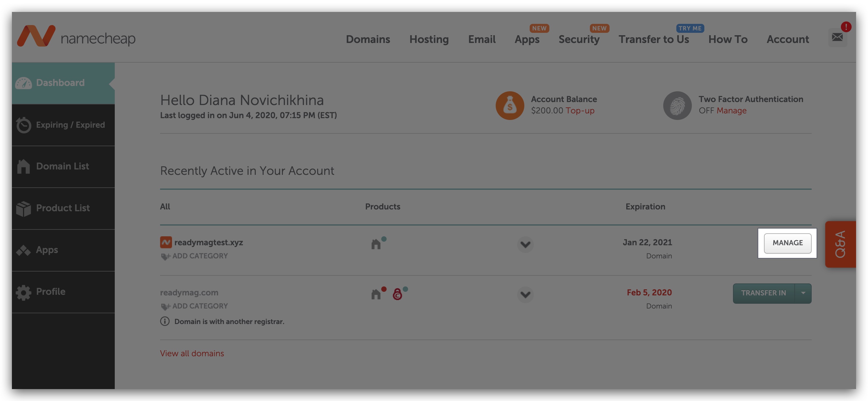The height and width of the screenshot is (401, 868).
Task: Click the Namecheap logo
Action: click(76, 36)
